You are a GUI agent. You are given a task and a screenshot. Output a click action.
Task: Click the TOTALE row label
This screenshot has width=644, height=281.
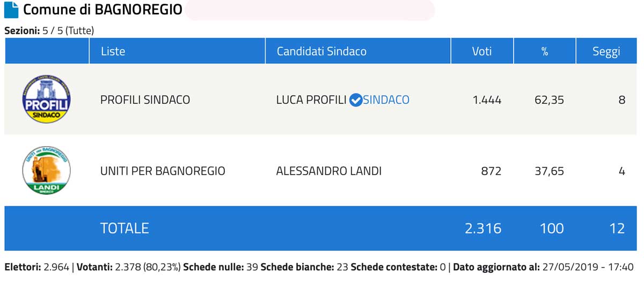[125, 228]
